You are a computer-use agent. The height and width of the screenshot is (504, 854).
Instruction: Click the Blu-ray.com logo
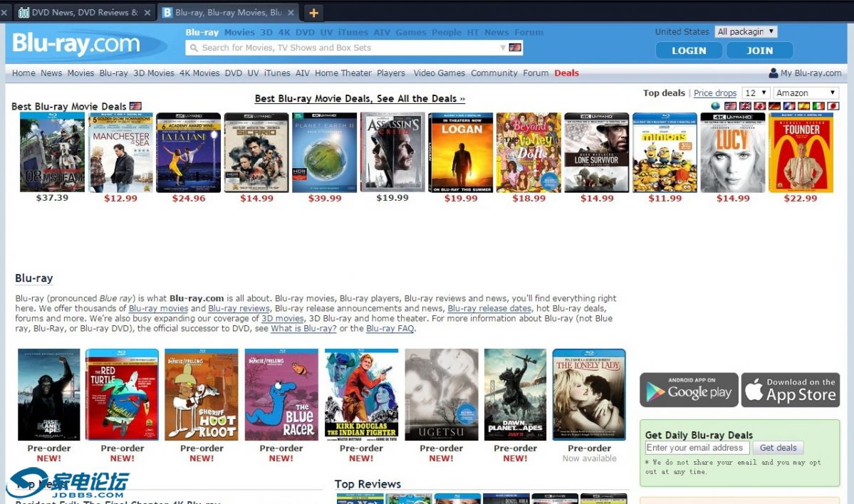pyautogui.click(x=76, y=45)
